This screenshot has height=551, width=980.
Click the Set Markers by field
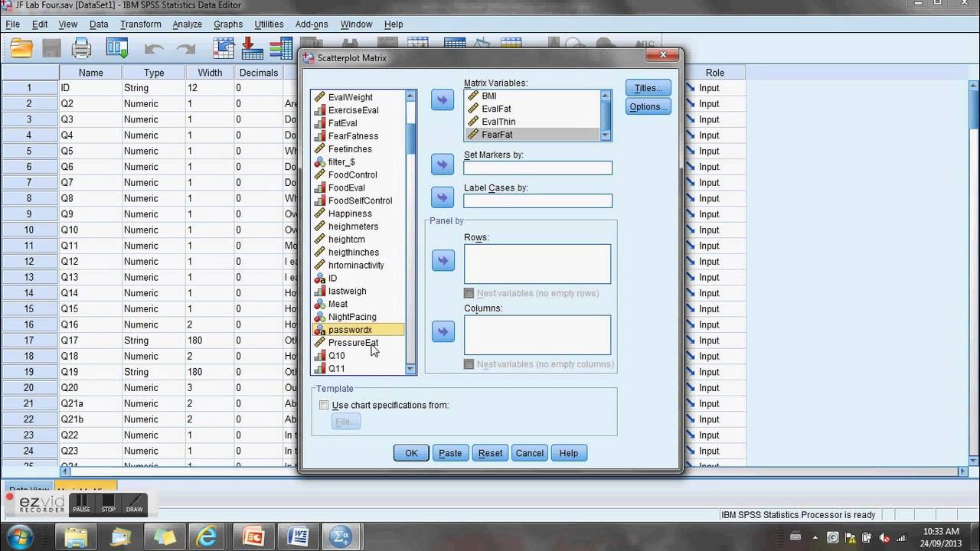pyautogui.click(x=537, y=168)
